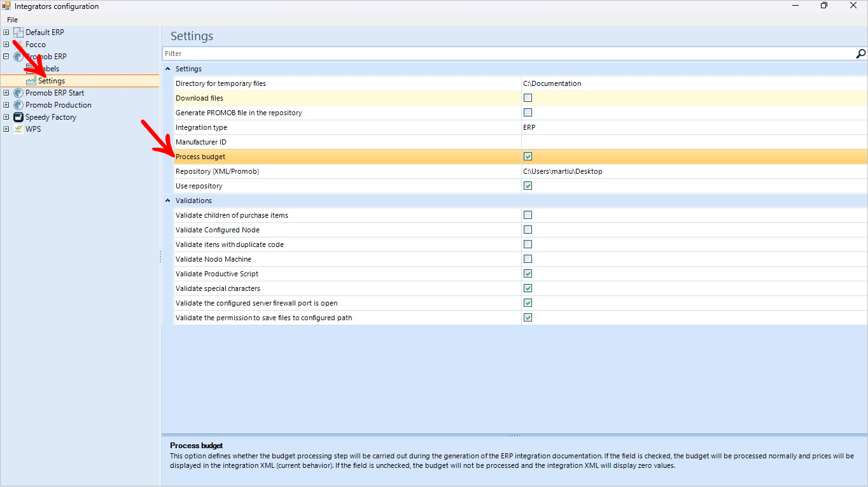Click the Manufacturer ID label
The width and height of the screenshot is (868, 487).
[201, 142]
